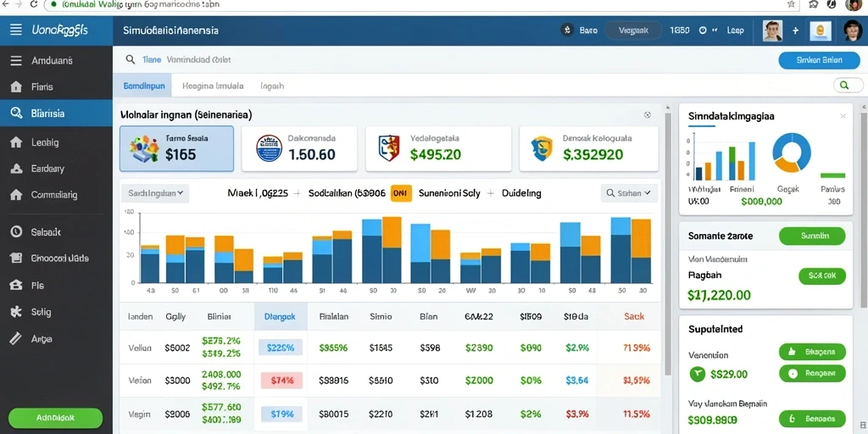This screenshot has height=434, width=868.
Task: Open the blue shield icon card showing $,352920
Action: (589, 148)
